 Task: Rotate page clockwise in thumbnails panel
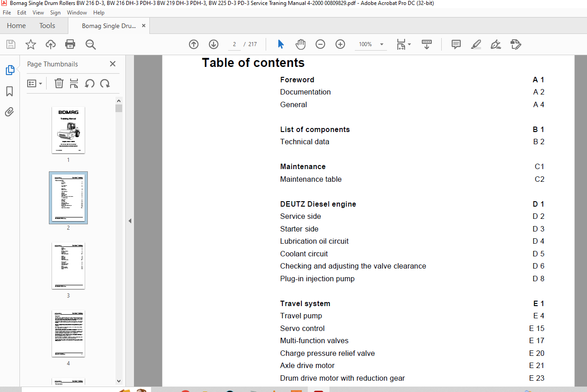click(x=105, y=83)
